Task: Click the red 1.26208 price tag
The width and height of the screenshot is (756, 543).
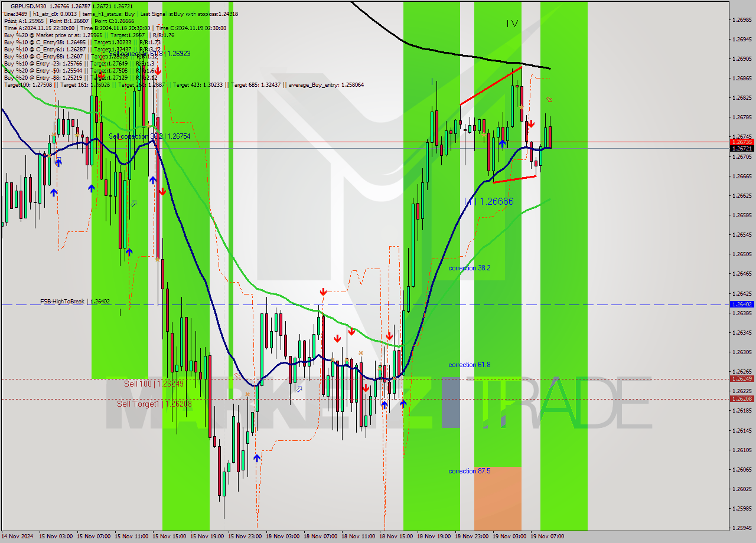Action: point(742,399)
